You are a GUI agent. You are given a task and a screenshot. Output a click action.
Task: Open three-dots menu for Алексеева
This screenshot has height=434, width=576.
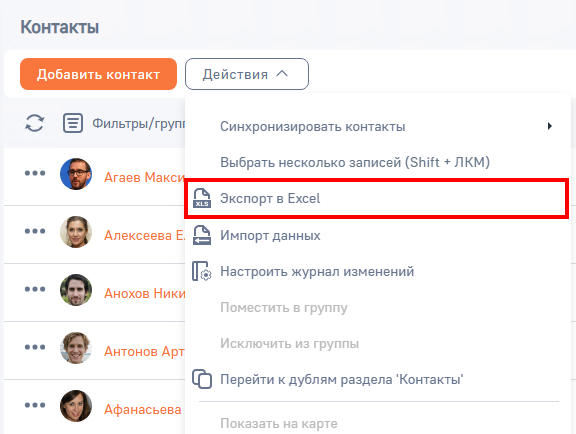(35, 231)
